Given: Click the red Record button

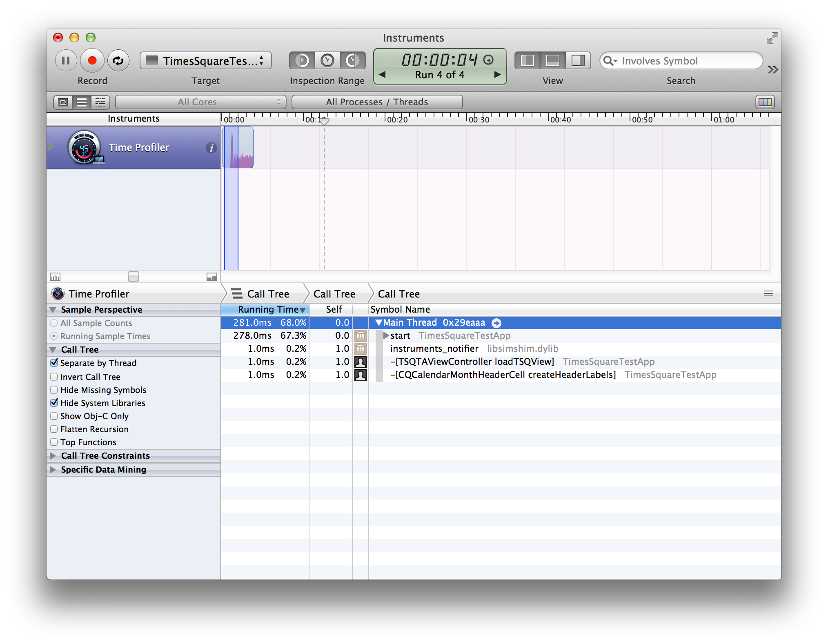Looking at the screenshot, I should point(92,61).
